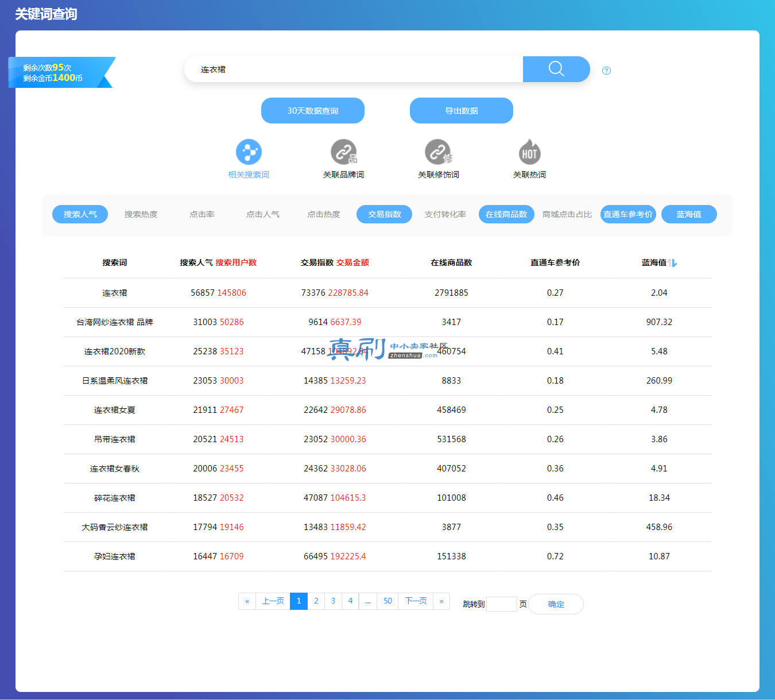775x700 pixels.
Task: Click the magnifier search button
Action: click(x=556, y=69)
